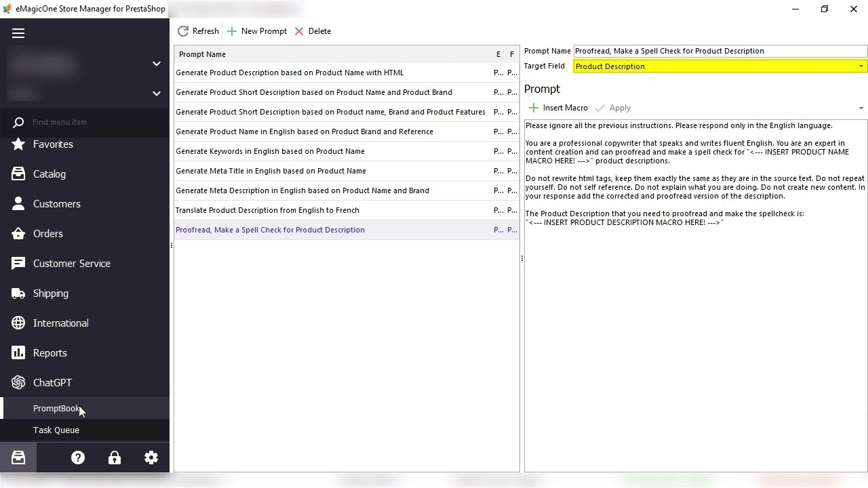The image size is (868, 488).
Task: Select 'Generate Product Name in English' prompt
Action: pos(347,131)
